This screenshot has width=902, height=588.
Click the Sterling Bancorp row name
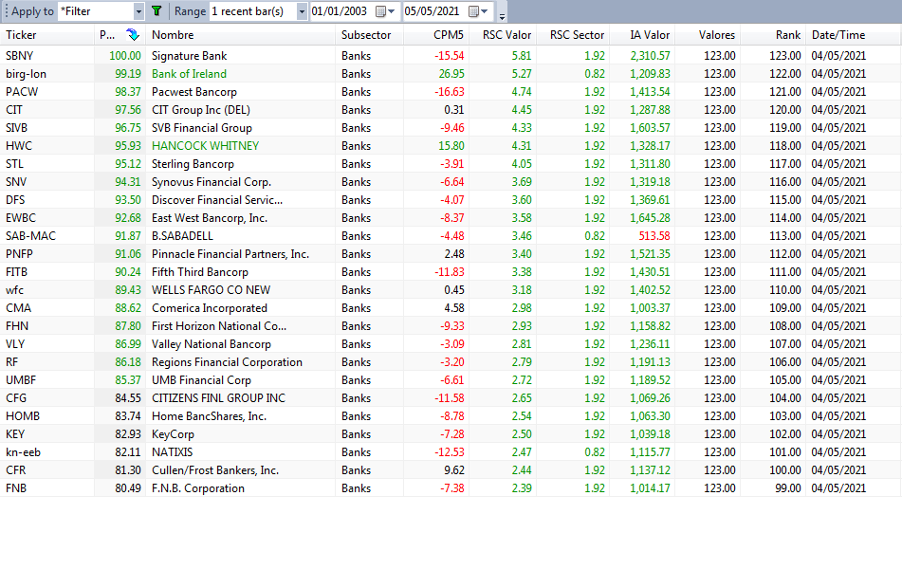tap(193, 164)
